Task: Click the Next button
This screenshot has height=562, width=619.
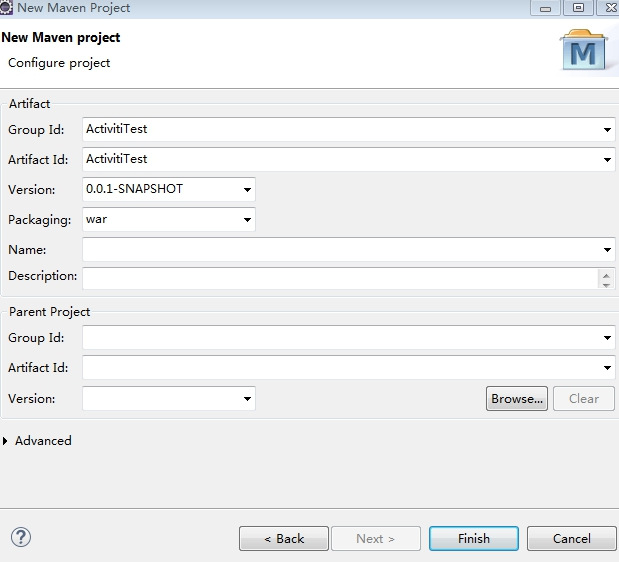Action: (376, 538)
